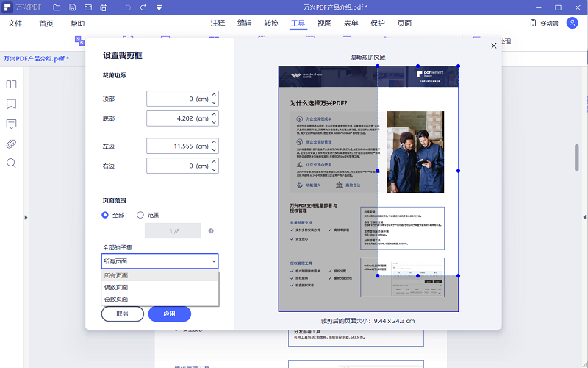Open the 帮助 menu

click(77, 24)
